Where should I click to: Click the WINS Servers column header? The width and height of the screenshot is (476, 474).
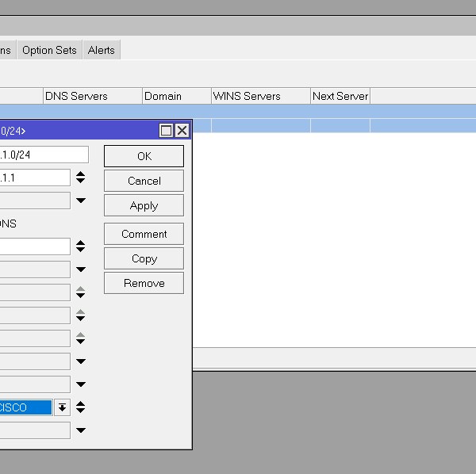tap(260, 96)
